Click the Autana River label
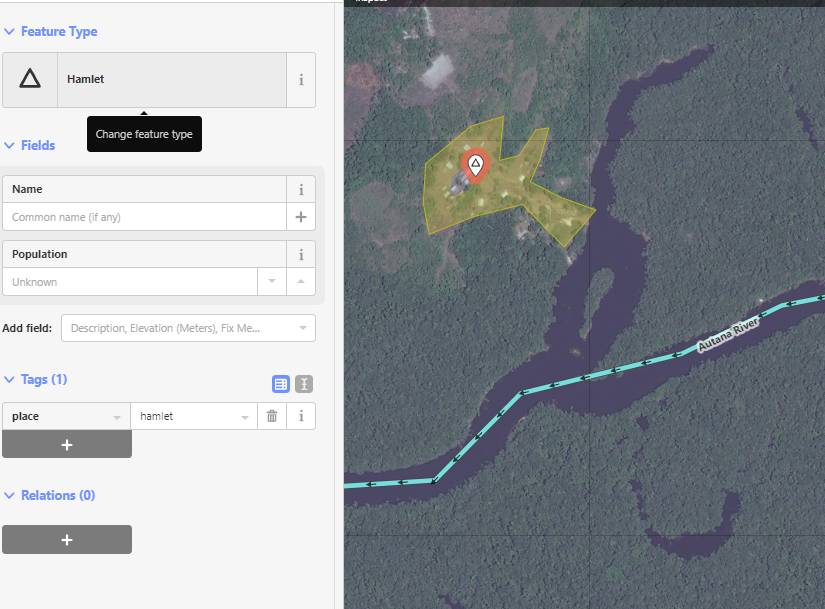Screen dimensions: 825x609 [729, 335]
